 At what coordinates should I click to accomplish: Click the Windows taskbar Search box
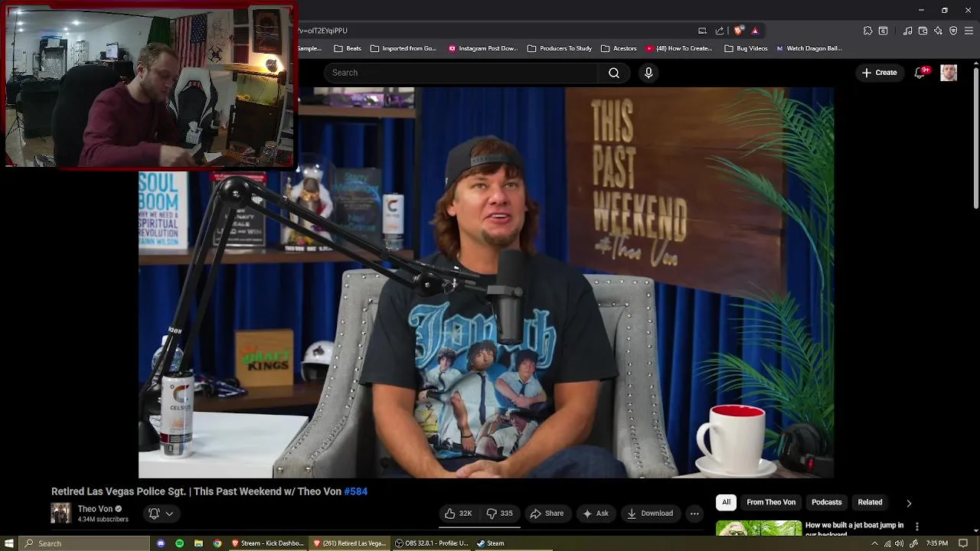tap(84, 543)
